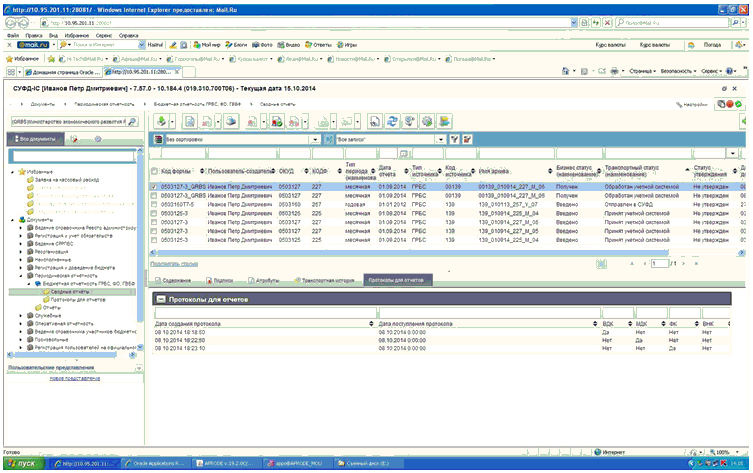Check the select-all checkbox in table header
Image resolution: width=753 pixels, height=473 pixels.
pyautogui.click(x=154, y=169)
